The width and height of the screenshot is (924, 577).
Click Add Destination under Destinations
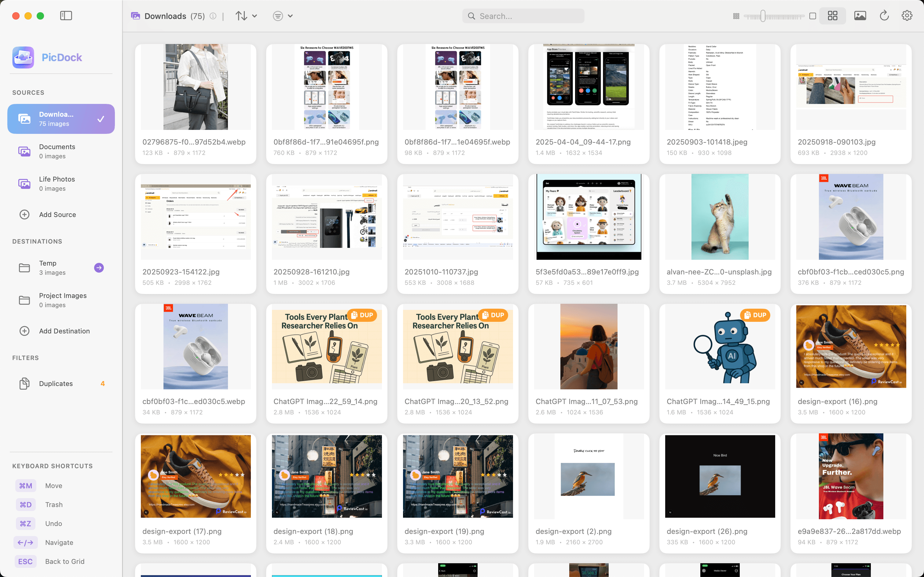[x=64, y=331]
